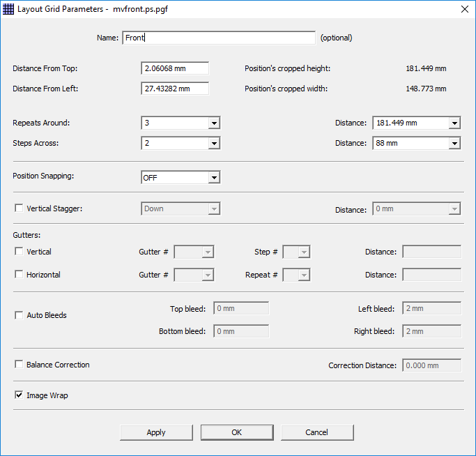
Task: Check the Horizontal gutters checkbox
Action: pos(19,275)
